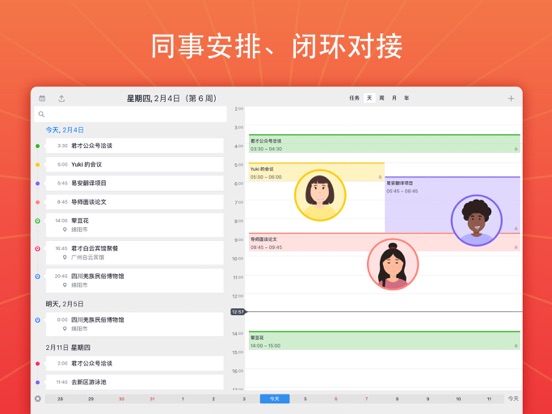Click the purple 05:45–08:45 event block
552x414 pixels.
tap(452, 204)
